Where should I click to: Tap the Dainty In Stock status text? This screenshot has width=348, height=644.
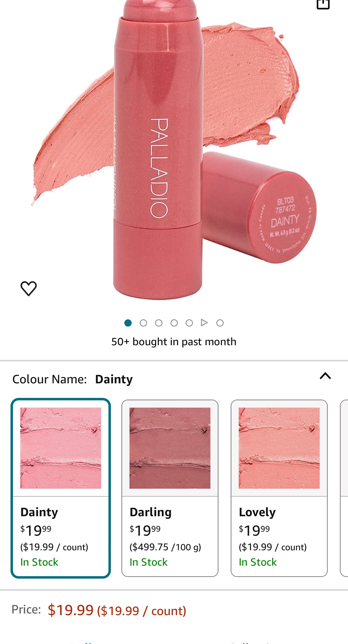39,562
